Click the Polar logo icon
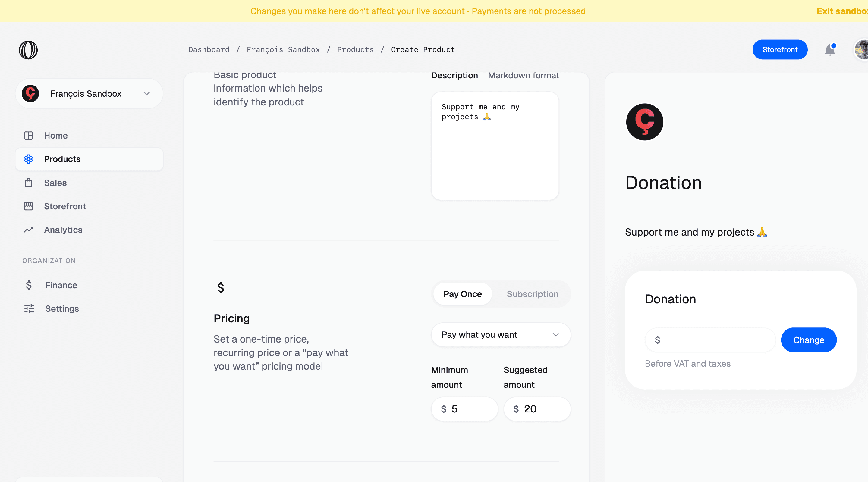 click(x=28, y=50)
